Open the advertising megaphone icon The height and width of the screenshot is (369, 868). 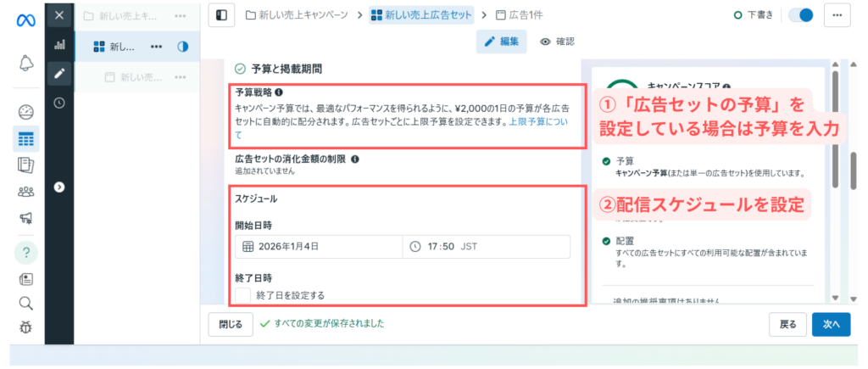25,218
